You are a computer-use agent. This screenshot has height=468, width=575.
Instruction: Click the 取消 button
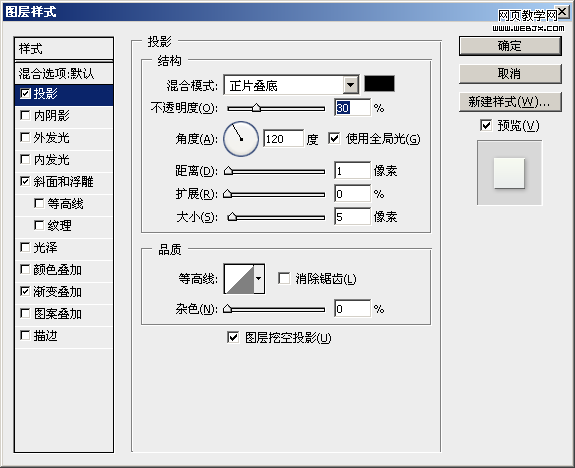click(x=510, y=74)
